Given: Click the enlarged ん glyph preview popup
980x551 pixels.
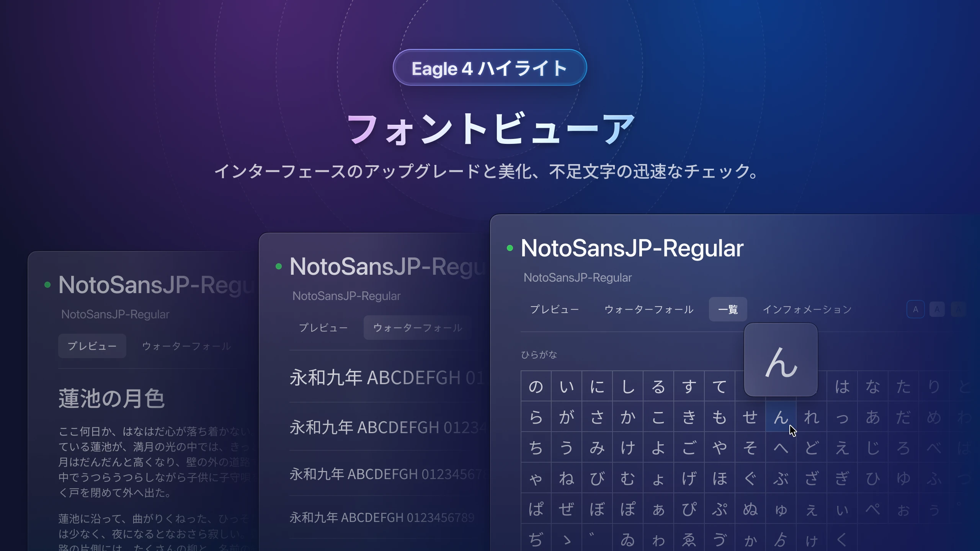Looking at the screenshot, I should pyautogui.click(x=781, y=360).
